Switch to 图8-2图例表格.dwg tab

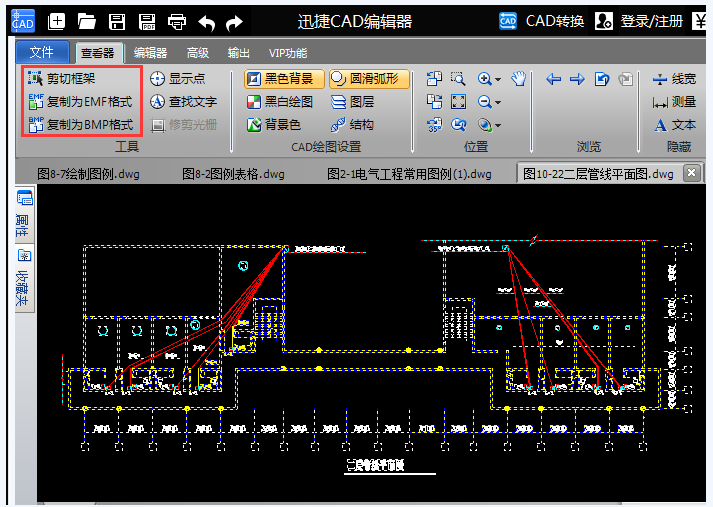(233, 174)
